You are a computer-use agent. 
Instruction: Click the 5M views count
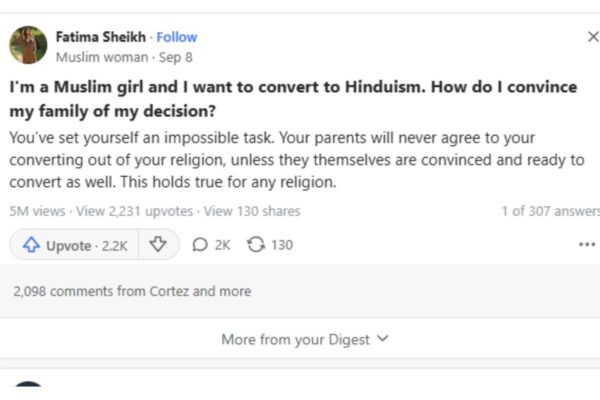pyautogui.click(x=37, y=211)
